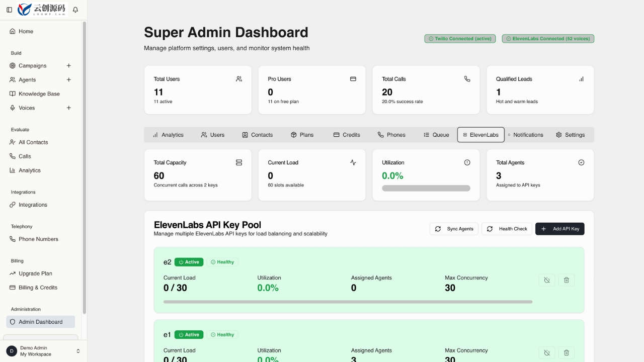Image resolution: width=644 pixels, height=362 pixels.
Task: Open the Twilio Connected status badge
Action: 460,39
